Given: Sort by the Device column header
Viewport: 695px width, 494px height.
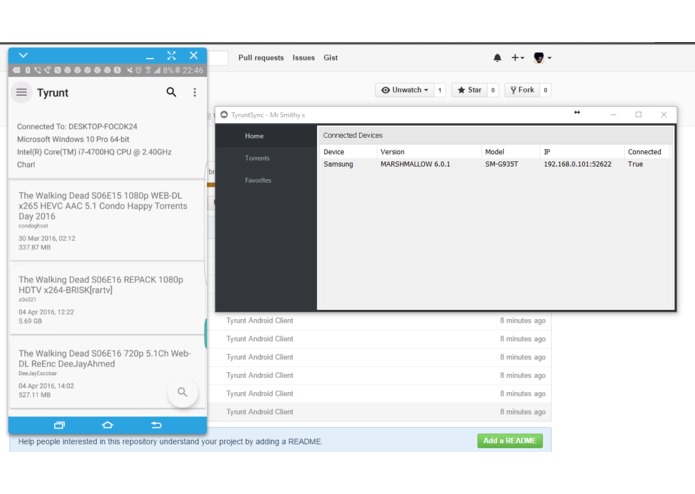Looking at the screenshot, I should (348, 152).
